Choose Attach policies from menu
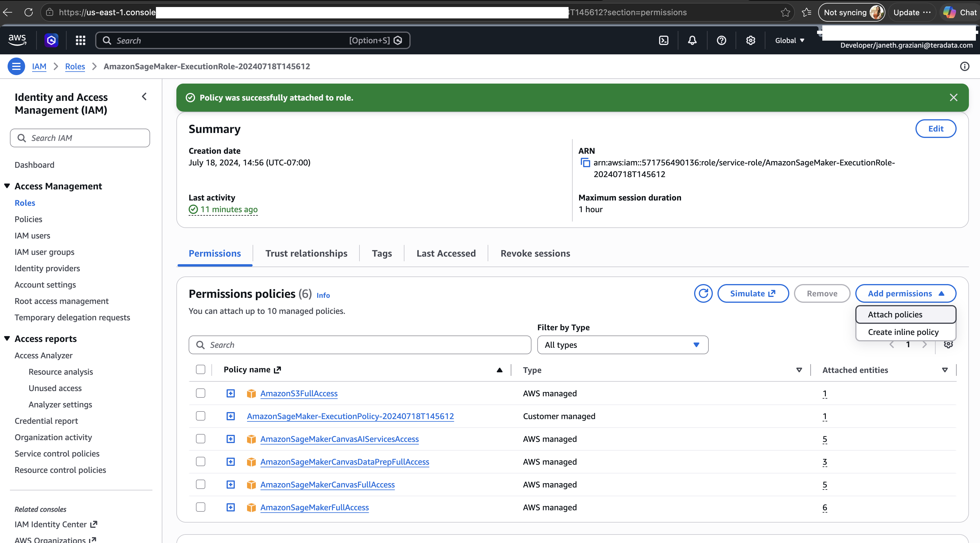Viewport: 980px width, 543px height. click(x=906, y=314)
